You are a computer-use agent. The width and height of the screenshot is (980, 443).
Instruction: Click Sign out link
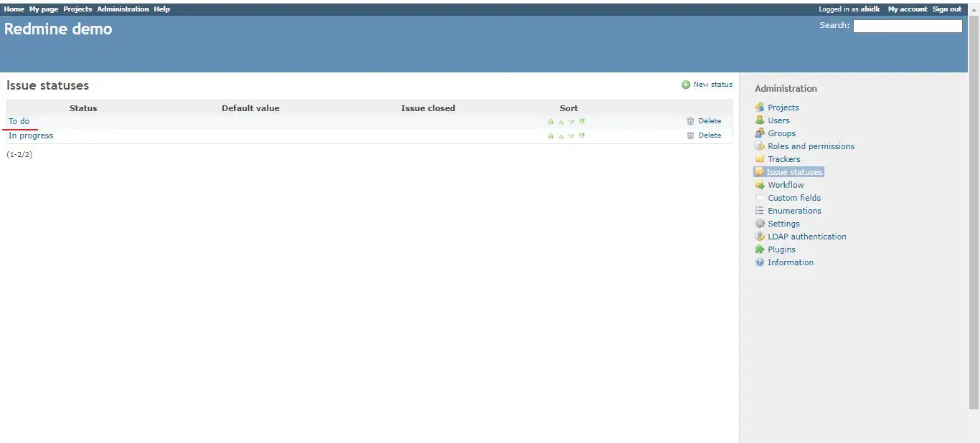pyautogui.click(x=946, y=9)
